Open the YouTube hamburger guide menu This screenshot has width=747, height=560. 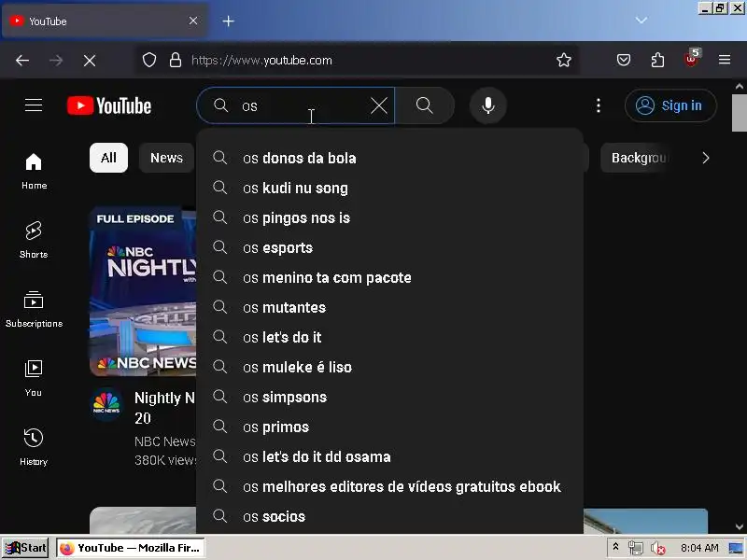[34, 105]
